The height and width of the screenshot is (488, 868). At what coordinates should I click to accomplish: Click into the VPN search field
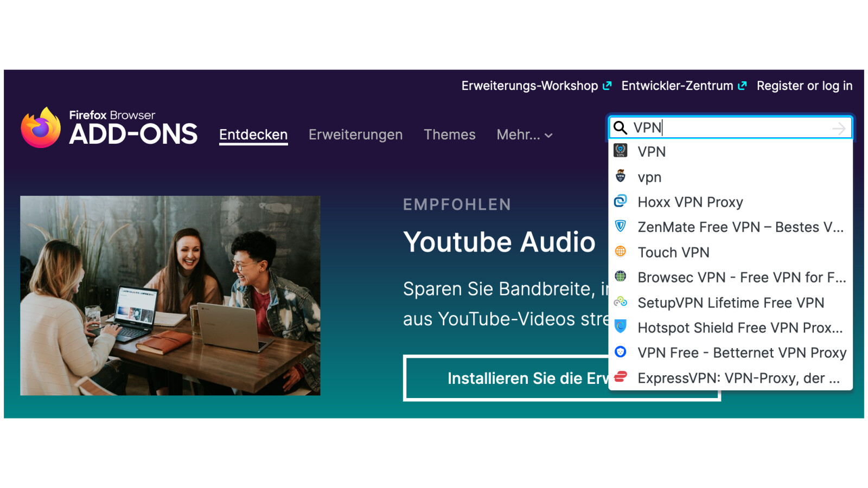(x=730, y=128)
